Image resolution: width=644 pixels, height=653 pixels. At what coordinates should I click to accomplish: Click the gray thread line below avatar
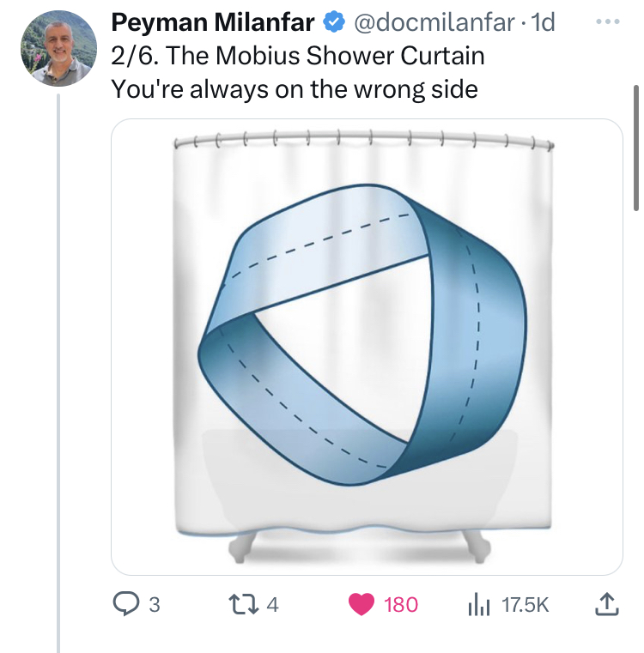click(x=58, y=369)
